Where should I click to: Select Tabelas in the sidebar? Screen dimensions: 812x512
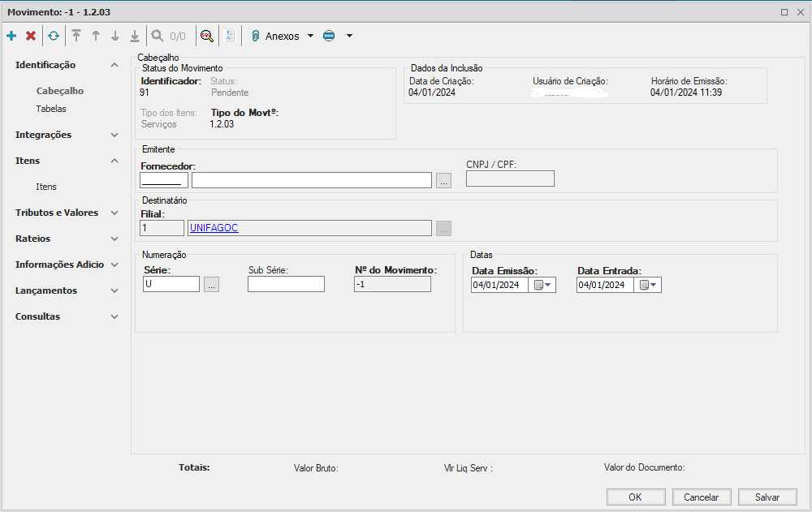51,109
